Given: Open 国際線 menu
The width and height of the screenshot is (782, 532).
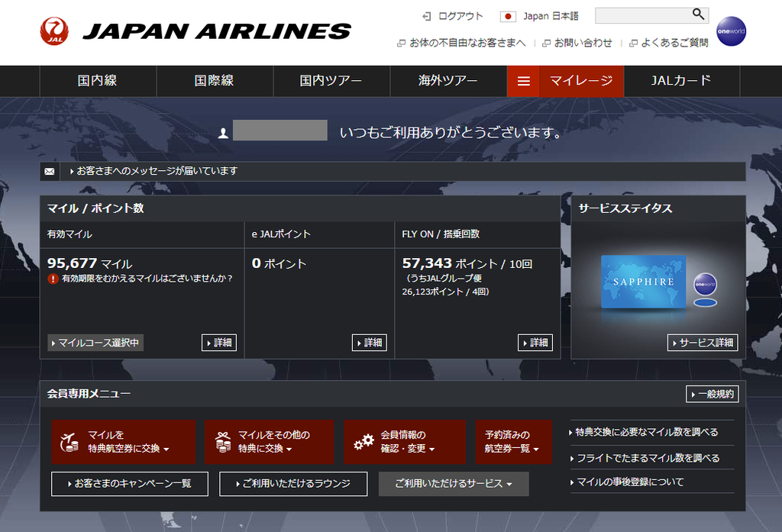Looking at the screenshot, I should tap(215, 81).
